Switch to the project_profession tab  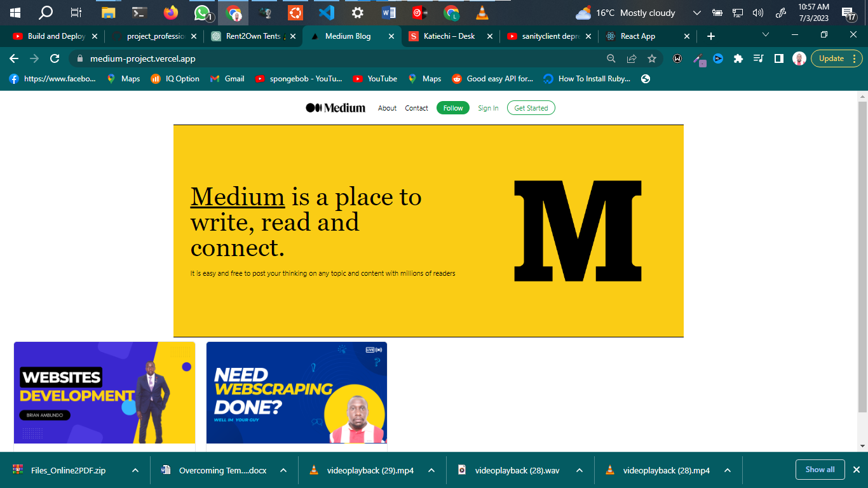(x=154, y=36)
